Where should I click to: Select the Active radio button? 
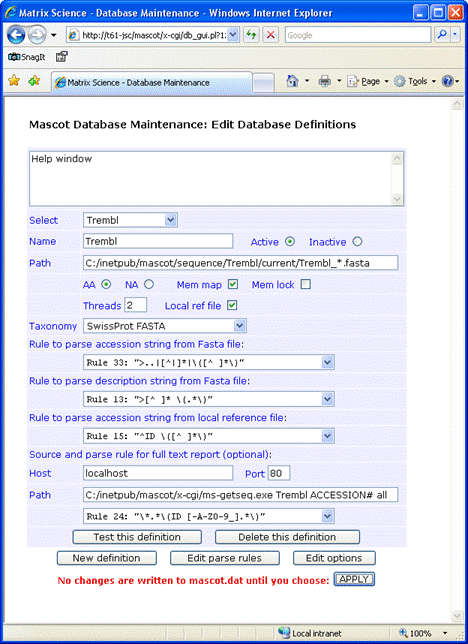[290, 242]
